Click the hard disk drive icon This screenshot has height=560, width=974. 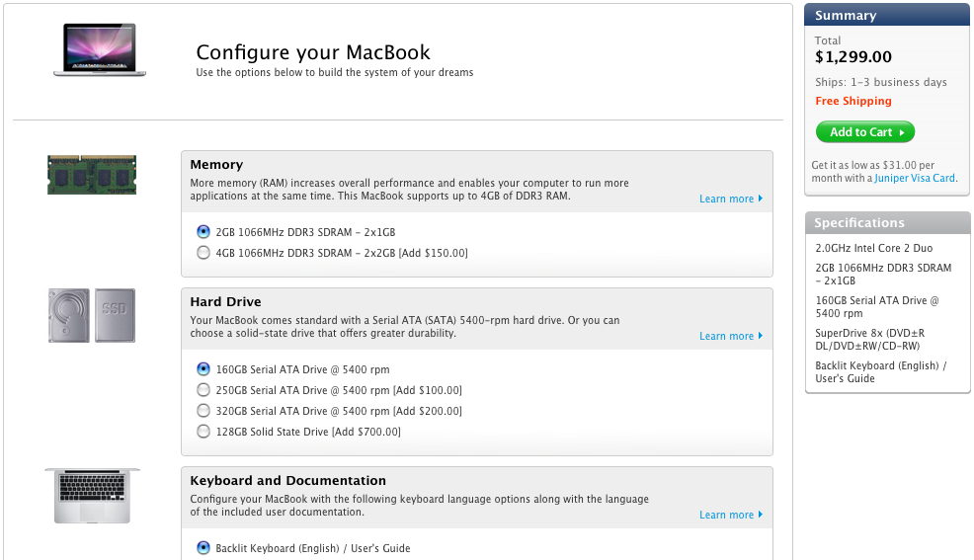(x=68, y=316)
